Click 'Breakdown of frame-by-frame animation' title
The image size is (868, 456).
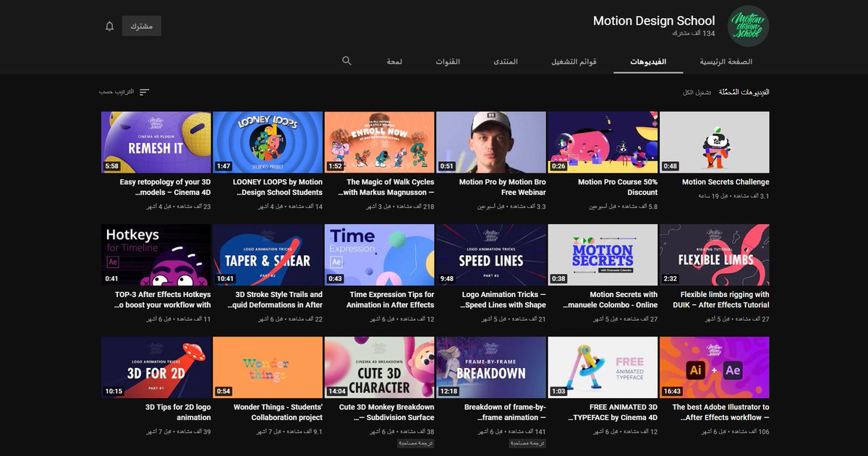505,412
